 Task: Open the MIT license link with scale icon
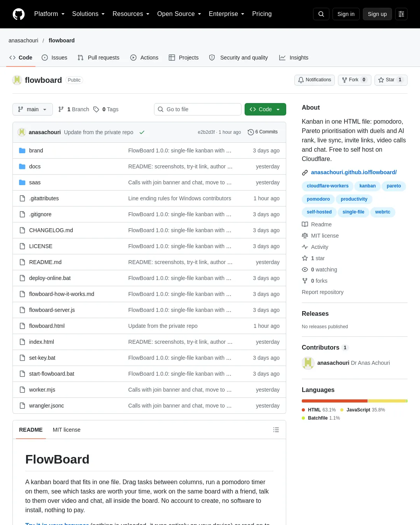point(320,236)
